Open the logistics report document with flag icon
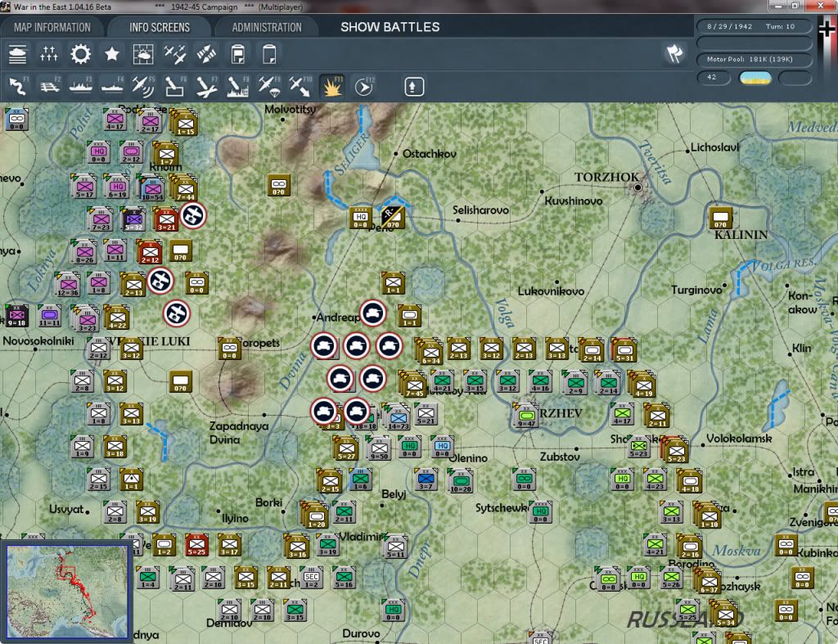This screenshot has width=838, height=644. pos(238,55)
